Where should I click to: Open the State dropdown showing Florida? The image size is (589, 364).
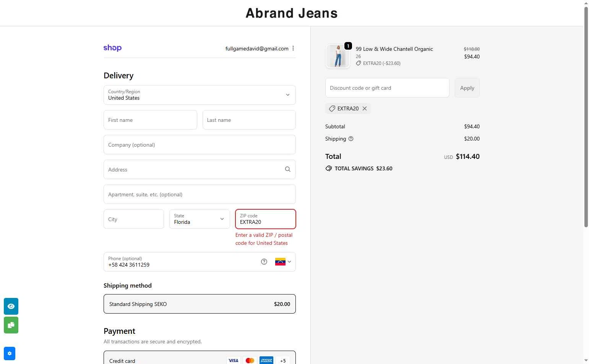[x=200, y=219]
